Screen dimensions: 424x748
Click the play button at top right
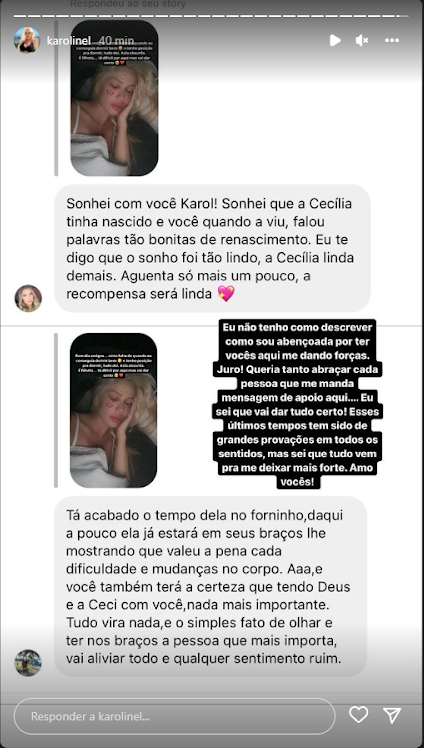[x=335, y=41]
